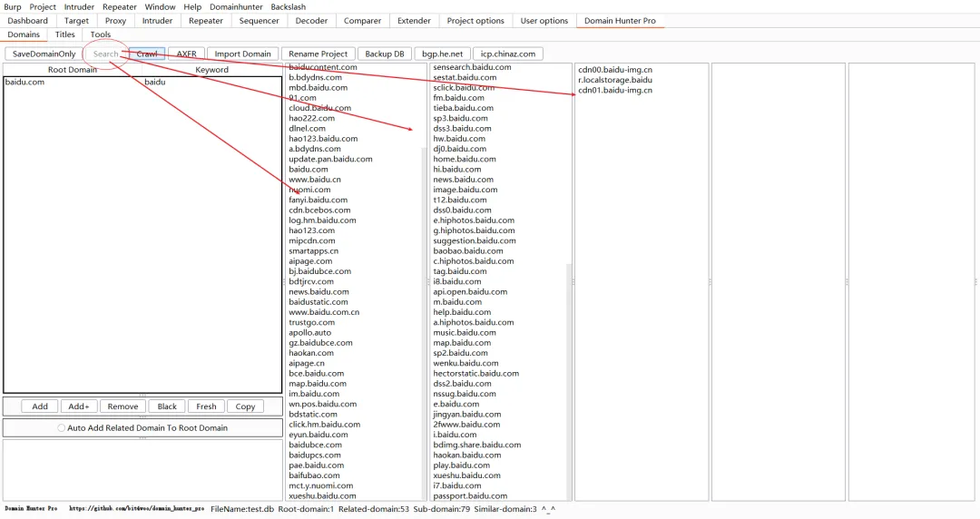Viewport: 980px width, 519px height.
Task: Click the Copy button
Action: coord(245,406)
